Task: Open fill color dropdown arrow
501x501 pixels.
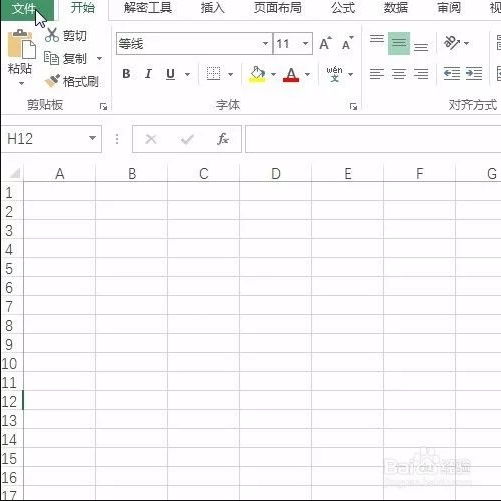Action: click(x=273, y=74)
